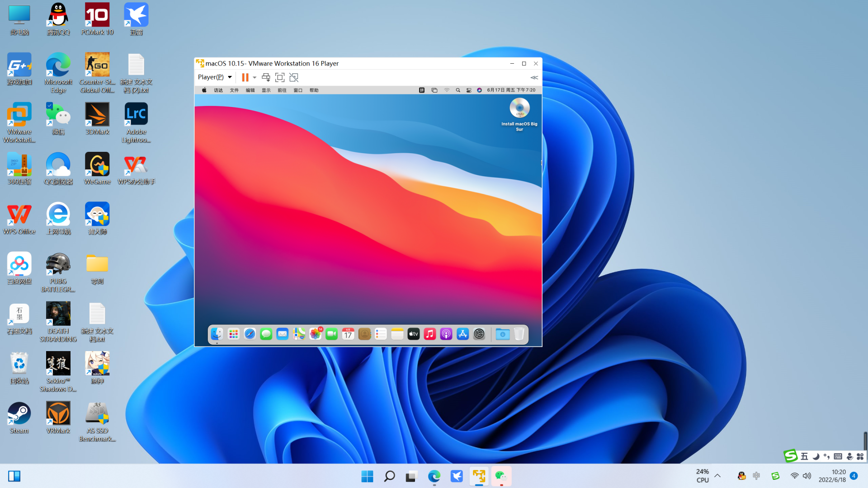The image size is (868, 488).
Task: Open Maps from the macOS Dock
Action: tap(299, 334)
